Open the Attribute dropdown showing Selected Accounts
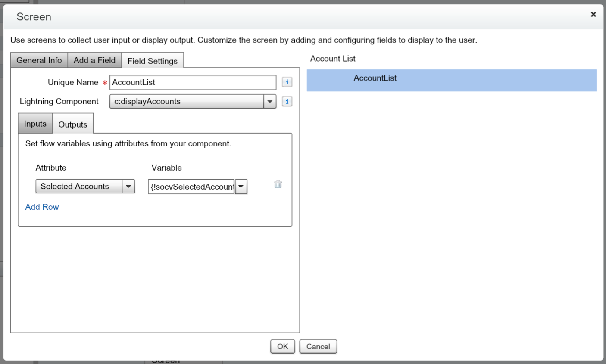Image resolution: width=606 pixels, height=364 pixels. [x=128, y=186]
